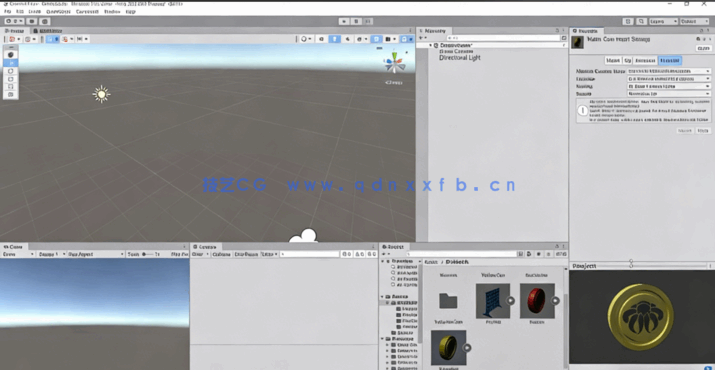Select the Scale tool in Scene overlay
This screenshot has height=370, width=715.
[10, 79]
